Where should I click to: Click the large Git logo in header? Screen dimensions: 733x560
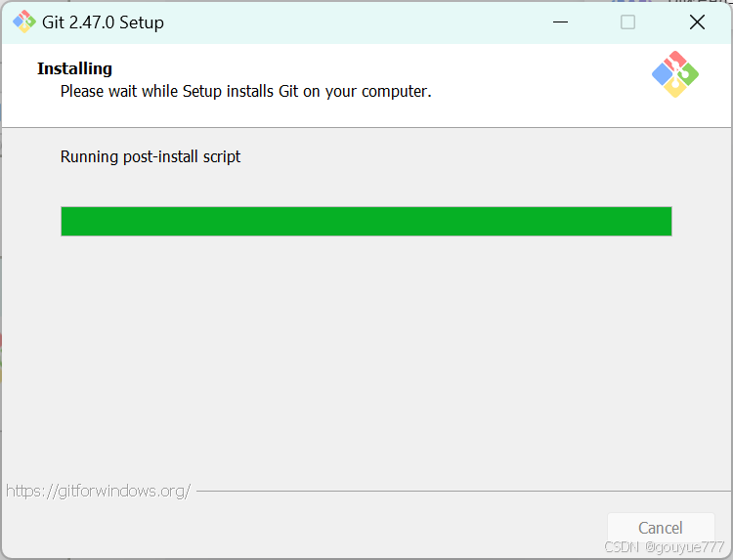coord(675,74)
